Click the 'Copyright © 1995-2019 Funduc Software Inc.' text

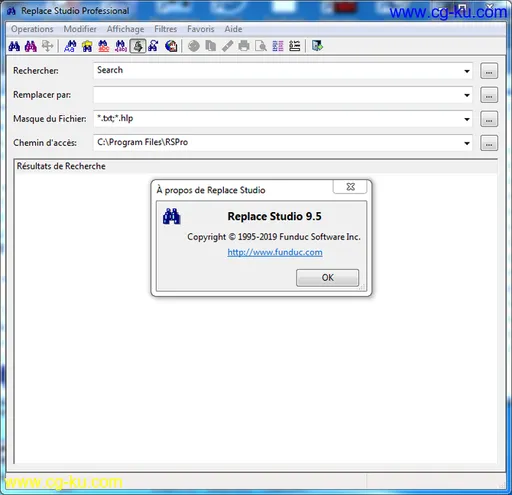[274, 237]
